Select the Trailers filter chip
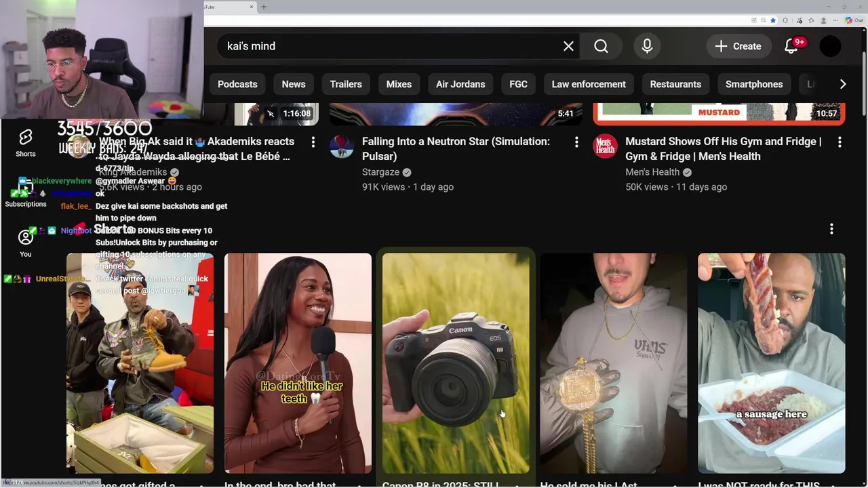This screenshot has height=488, width=868. click(x=346, y=84)
